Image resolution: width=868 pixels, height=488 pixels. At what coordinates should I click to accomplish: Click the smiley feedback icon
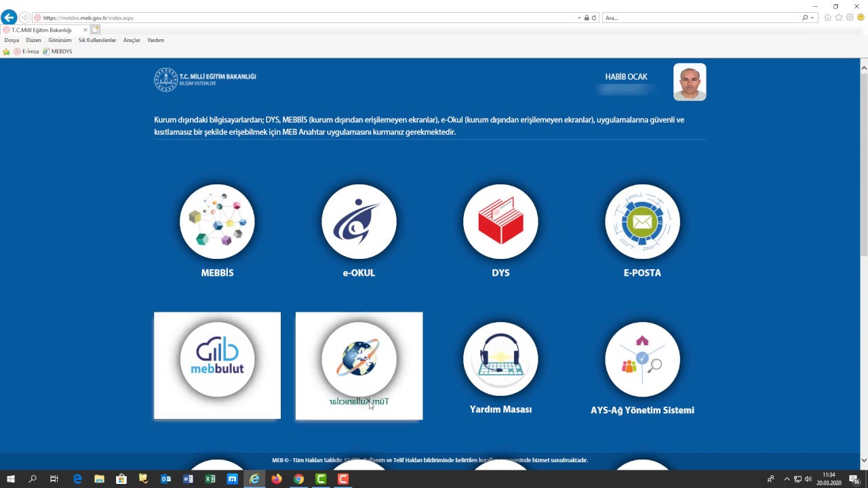[x=861, y=18]
